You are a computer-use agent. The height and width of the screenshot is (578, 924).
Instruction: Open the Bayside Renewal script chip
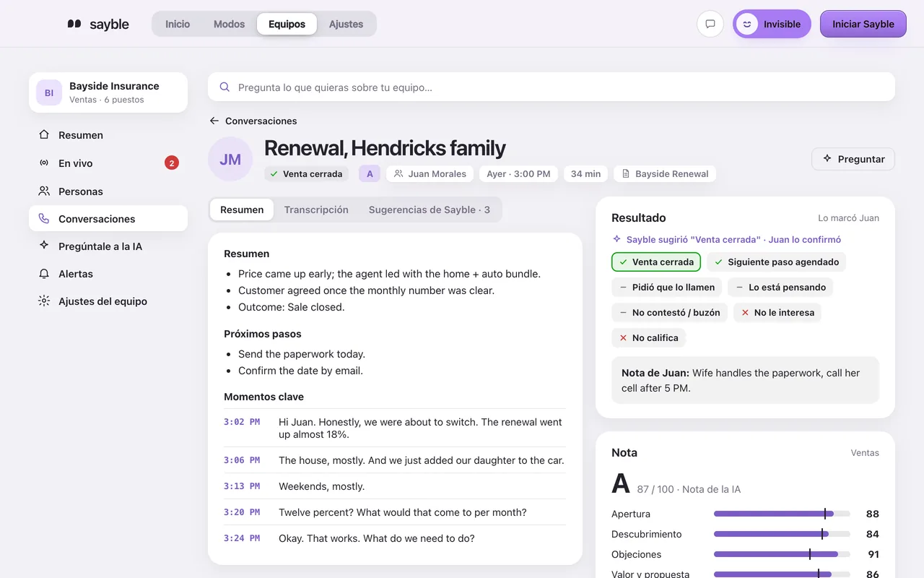pyautogui.click(x=665, y=173)
